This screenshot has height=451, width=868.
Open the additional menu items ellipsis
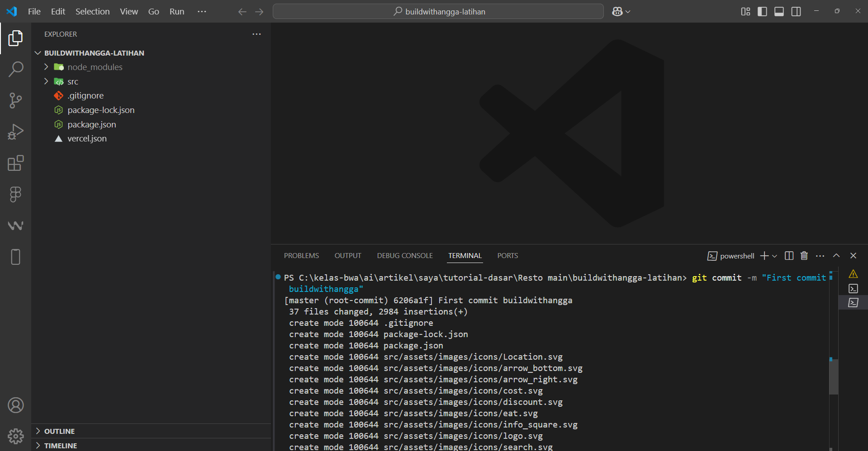(x=202, y=12)
